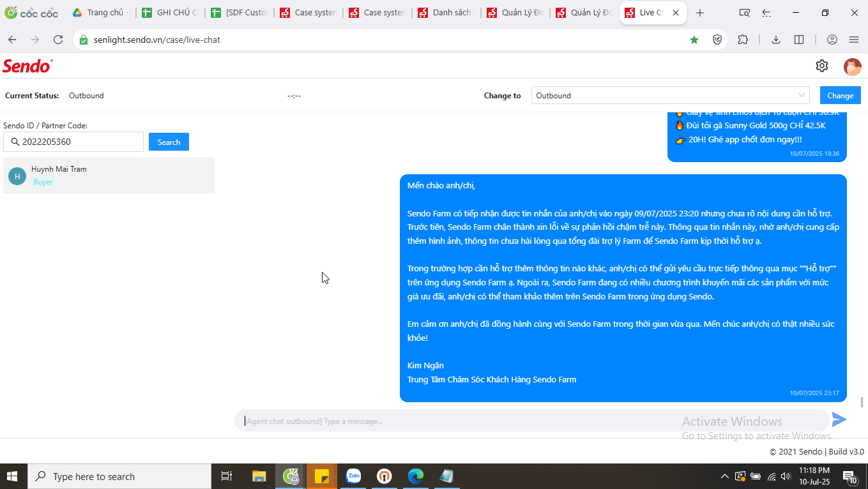Open the notepad app taskbar icon
The height and width of the screenshot is (489, 868).
point(446,476)
